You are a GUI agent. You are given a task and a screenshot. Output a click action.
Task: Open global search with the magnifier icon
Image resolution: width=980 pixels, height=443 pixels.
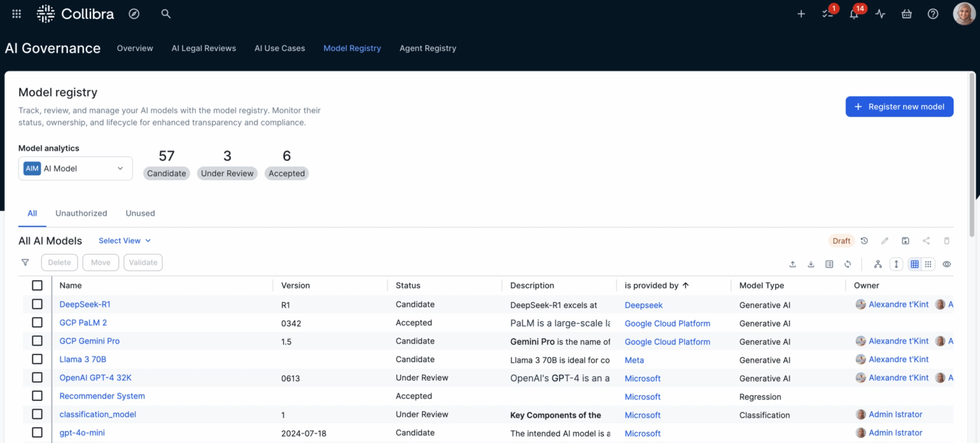pos(165,13)
